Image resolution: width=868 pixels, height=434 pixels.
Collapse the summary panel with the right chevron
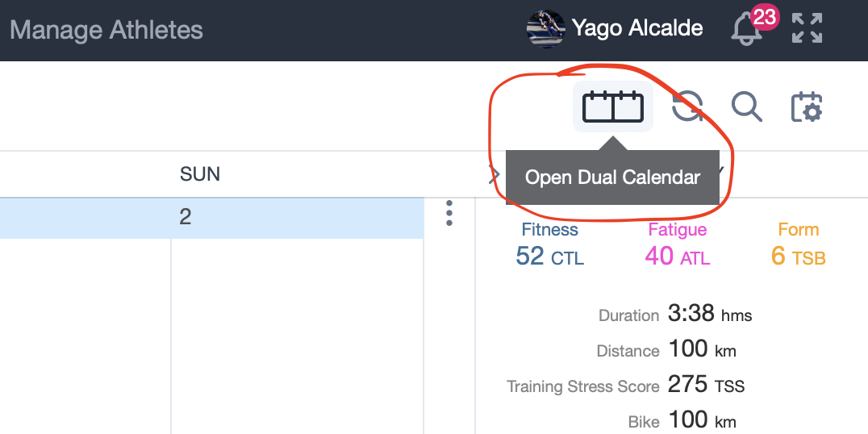coord(494,175)
